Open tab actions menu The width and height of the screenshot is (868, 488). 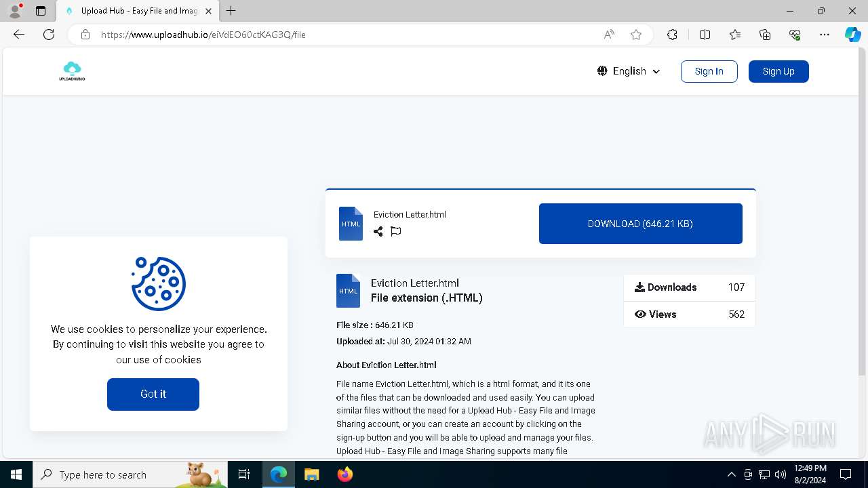point(41,11)
